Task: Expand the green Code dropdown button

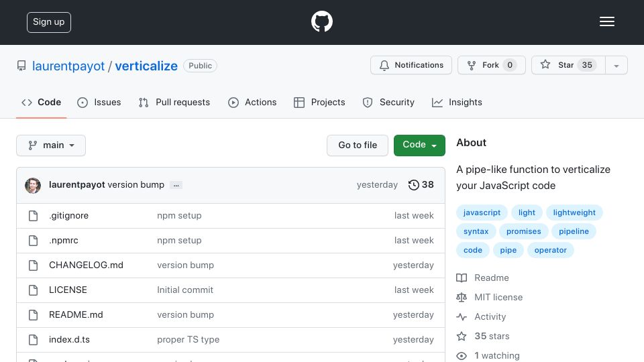Action: (x=419, y=145)
